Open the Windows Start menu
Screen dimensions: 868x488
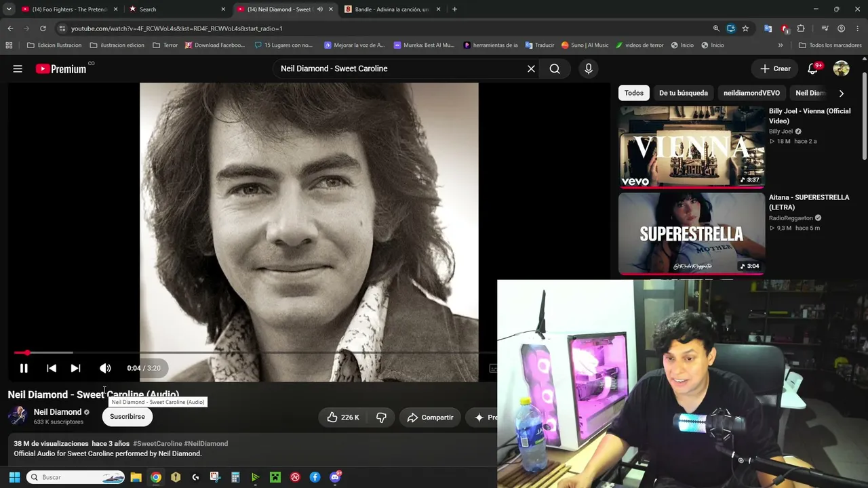[14, 477]
